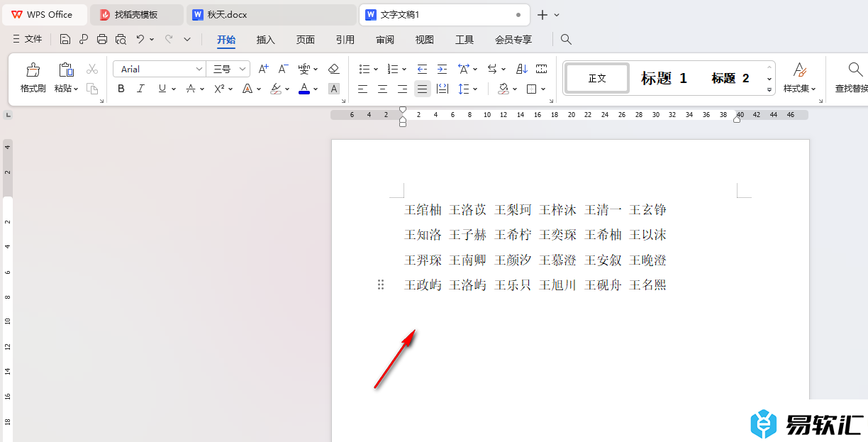
Task: Apply the 标题 1 style
Action: (x=664, y=78)
